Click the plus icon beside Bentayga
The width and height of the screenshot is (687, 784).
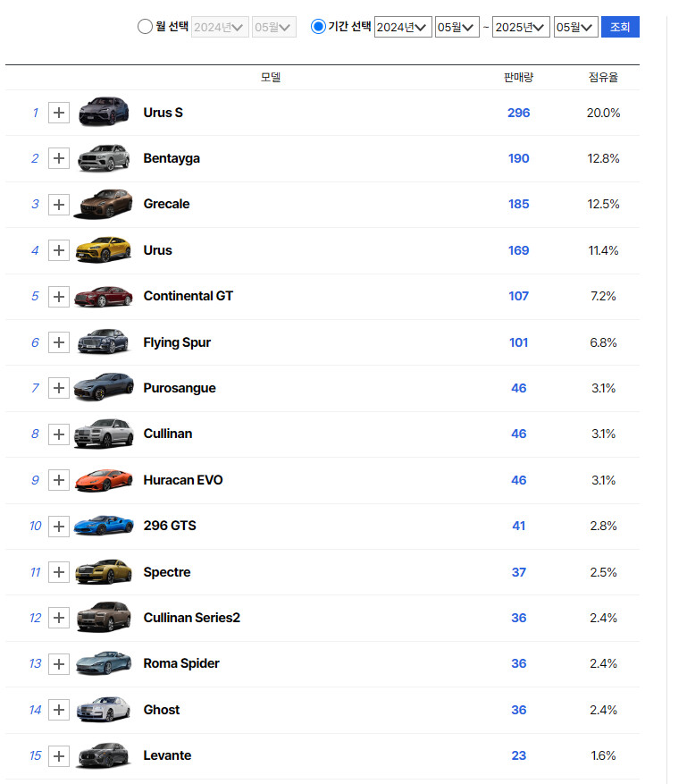(x=59, y=158)
